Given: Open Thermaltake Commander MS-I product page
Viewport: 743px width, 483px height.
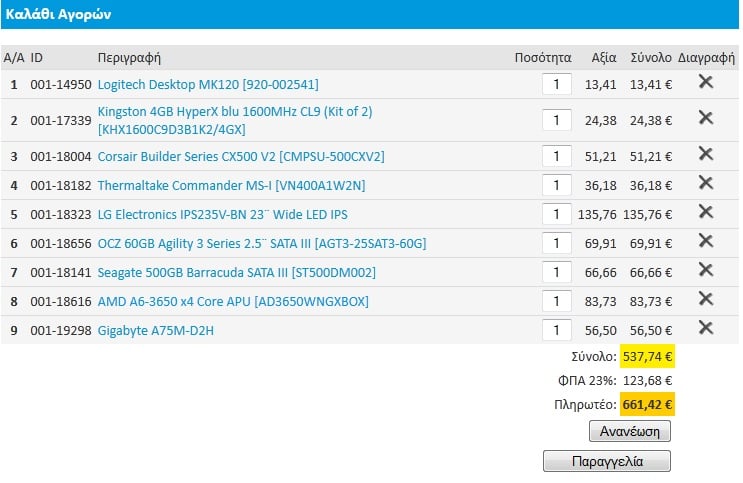Looking at the screenshot, I should click(231, 185).
